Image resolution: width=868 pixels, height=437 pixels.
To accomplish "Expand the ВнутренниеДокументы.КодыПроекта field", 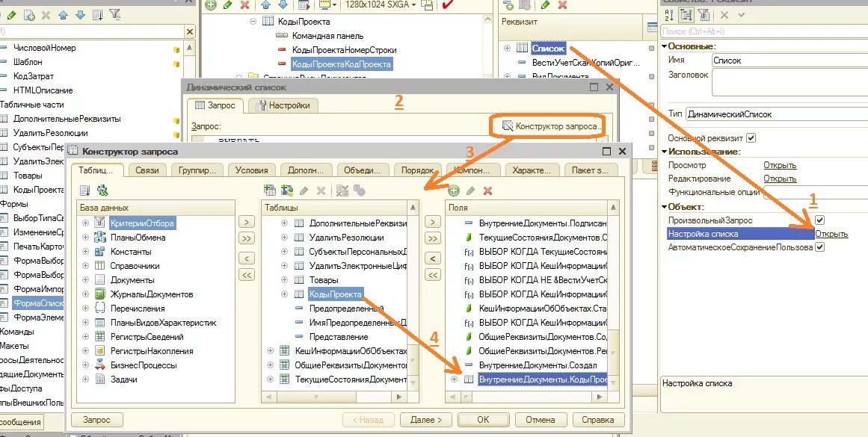I will click(x=454, y=379).
